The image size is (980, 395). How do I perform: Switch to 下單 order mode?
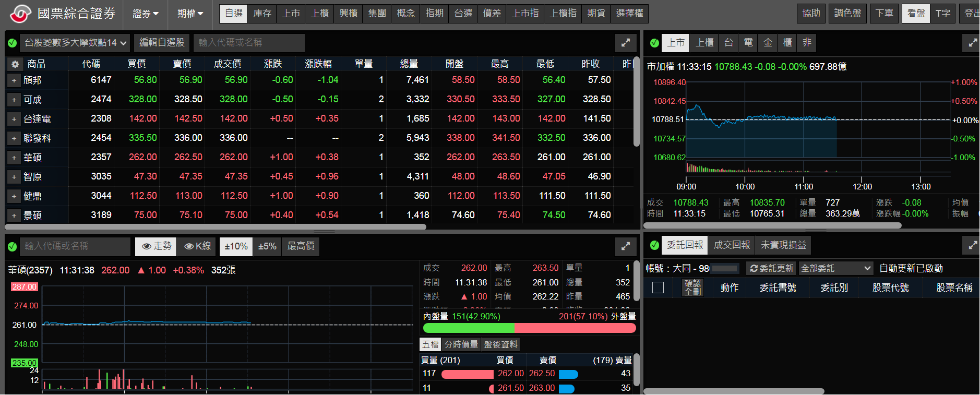point(884,14)
